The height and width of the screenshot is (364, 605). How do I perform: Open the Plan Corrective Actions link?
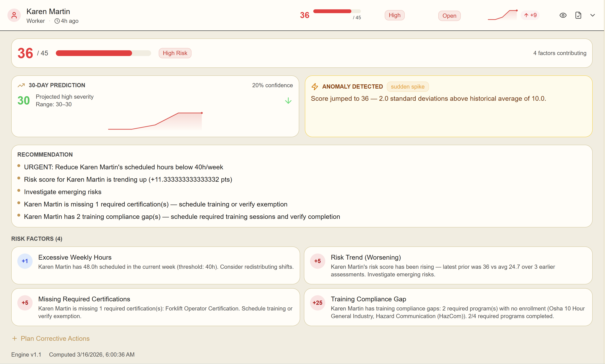click(x=55, y=338)
